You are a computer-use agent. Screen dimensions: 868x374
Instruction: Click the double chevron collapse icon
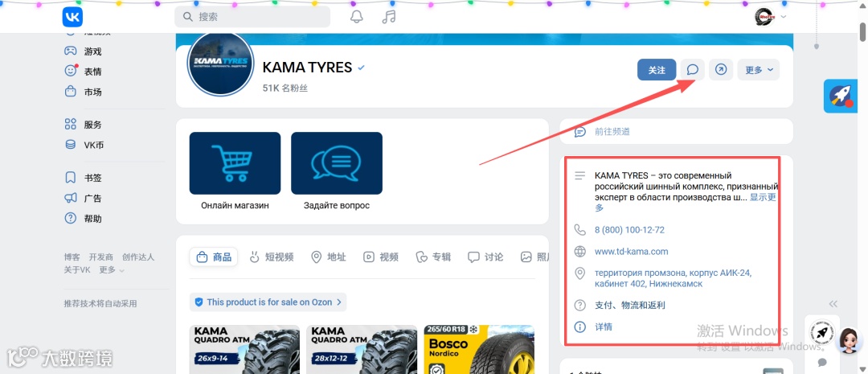point(833,304)
